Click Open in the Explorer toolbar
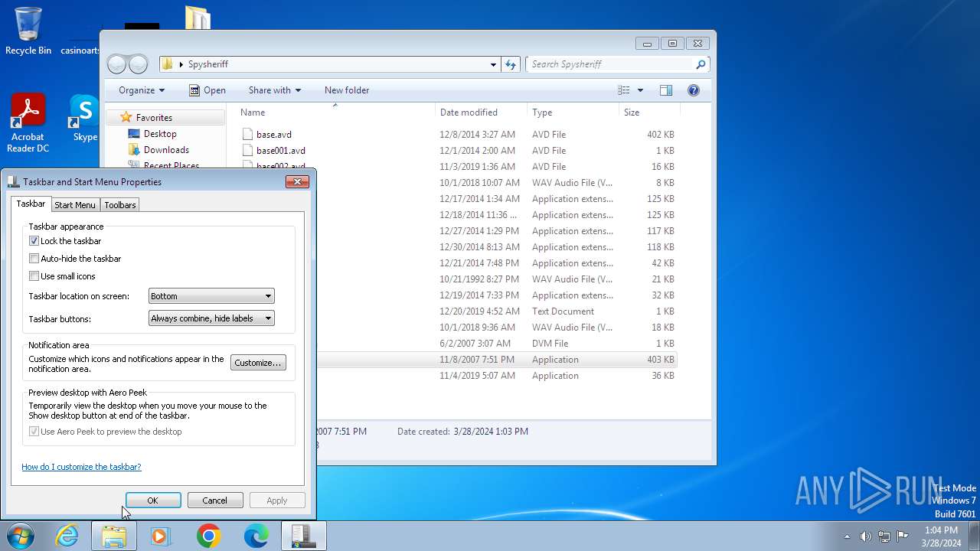 [207, 90]
